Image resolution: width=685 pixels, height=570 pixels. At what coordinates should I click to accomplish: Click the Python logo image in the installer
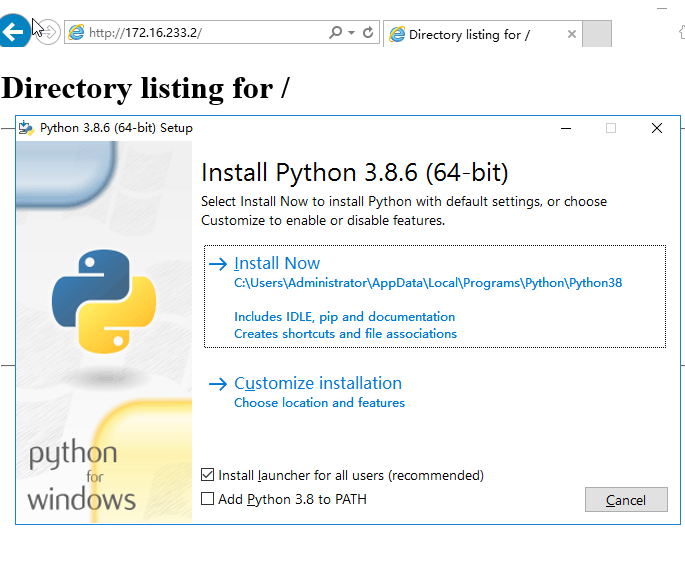point(104,302)
